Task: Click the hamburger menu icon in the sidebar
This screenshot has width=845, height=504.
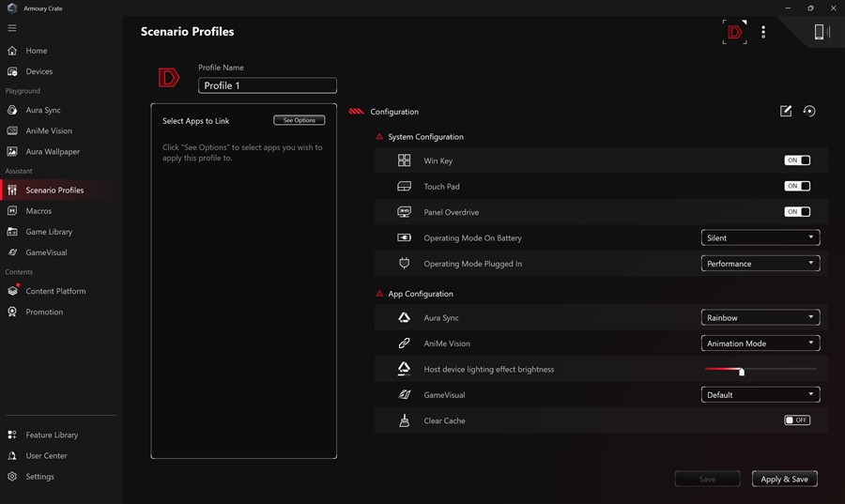Action: 12,28
